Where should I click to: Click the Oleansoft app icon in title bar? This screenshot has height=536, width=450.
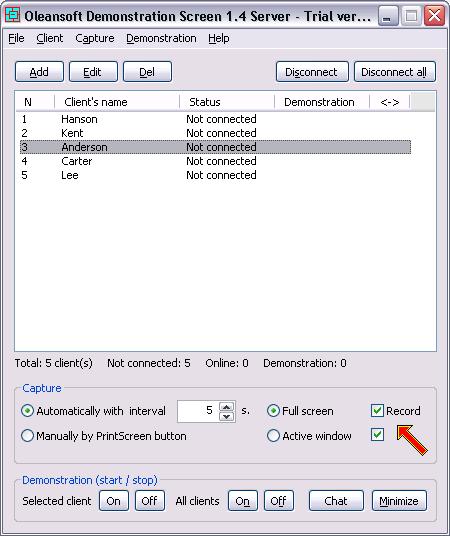12,15
